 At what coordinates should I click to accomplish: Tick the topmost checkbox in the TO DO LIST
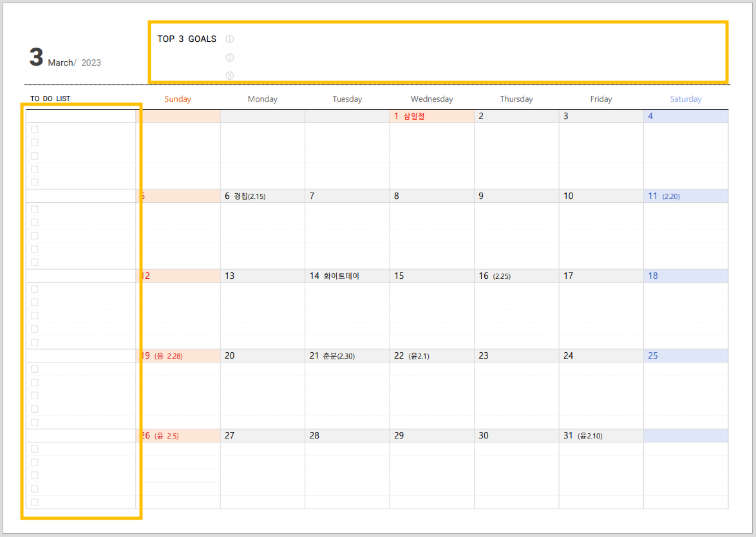34,129
